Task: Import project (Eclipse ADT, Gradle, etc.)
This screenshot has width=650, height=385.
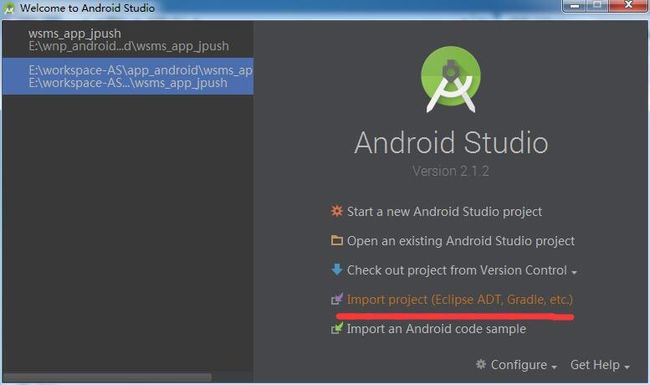Action: pyautogui.click(x=460, y=299)
